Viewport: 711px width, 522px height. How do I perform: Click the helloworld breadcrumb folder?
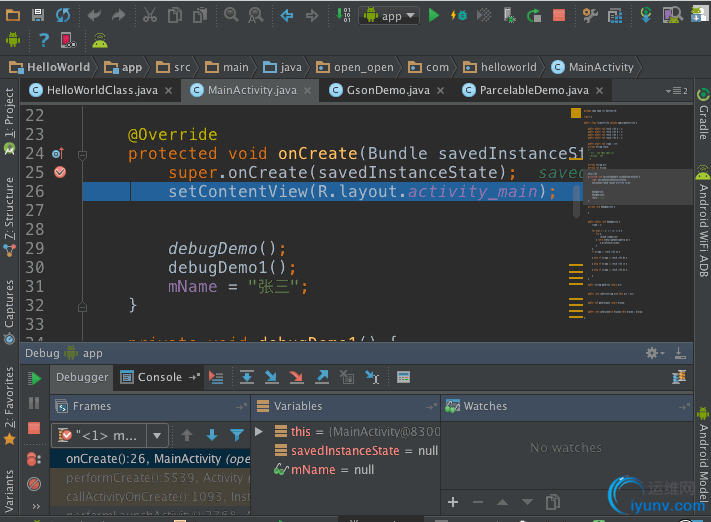(x=500, y=67)
